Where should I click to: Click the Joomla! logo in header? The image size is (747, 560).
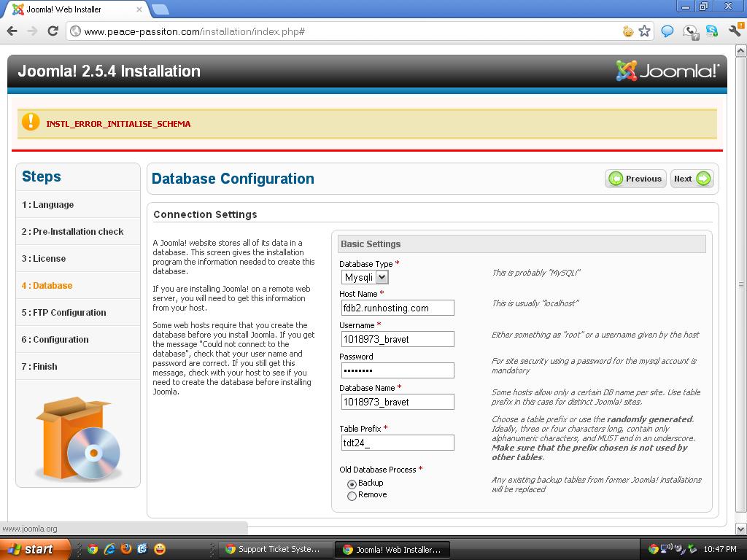(667, 71)
